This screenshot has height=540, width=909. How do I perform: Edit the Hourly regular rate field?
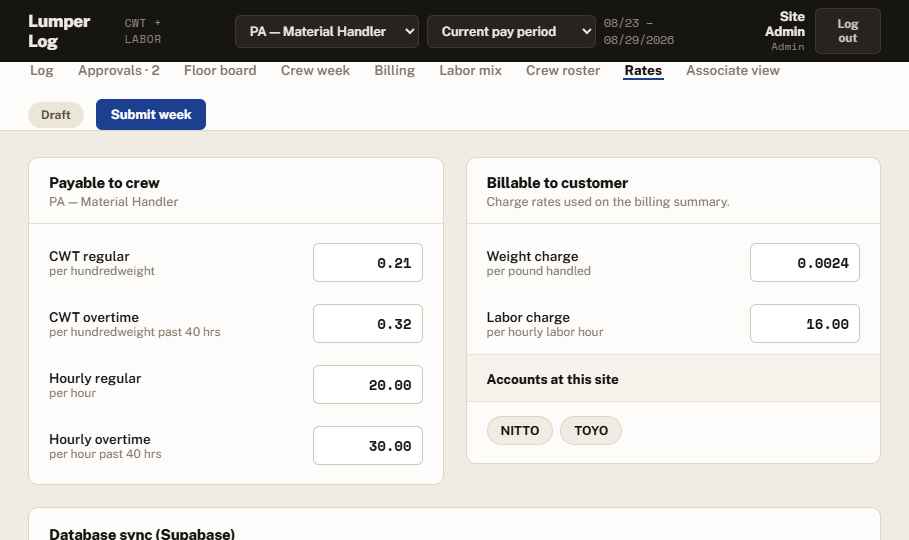click(x=368, y=385)
